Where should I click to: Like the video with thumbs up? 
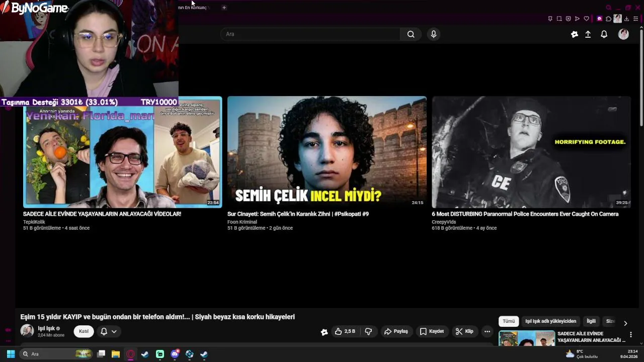(x=345, y=331)
